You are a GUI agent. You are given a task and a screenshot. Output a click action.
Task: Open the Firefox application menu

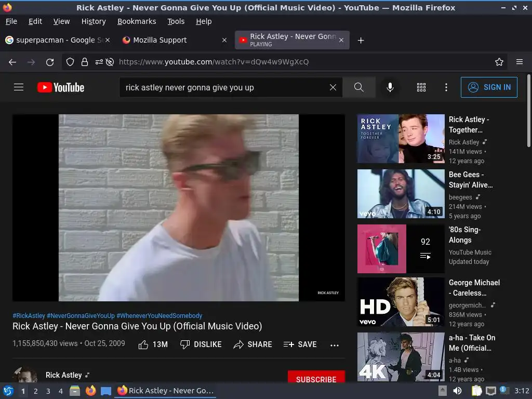[520, 62]
